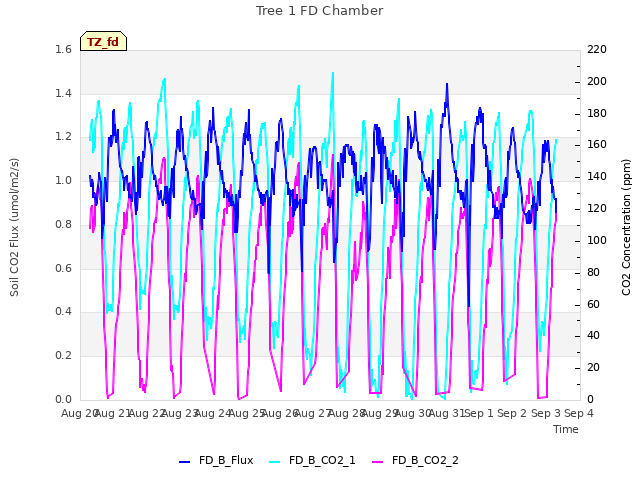This screenshot has height=480, width=640.
Task: Click the 1.0 left axis tick label
Action: click(64, 181)
